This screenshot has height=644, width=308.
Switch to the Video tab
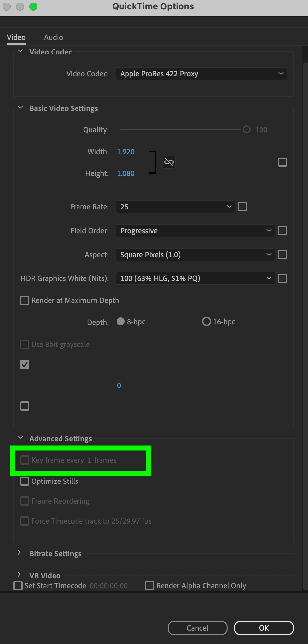16,37
